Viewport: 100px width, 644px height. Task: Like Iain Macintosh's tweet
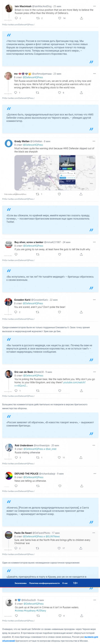[60, 18]
